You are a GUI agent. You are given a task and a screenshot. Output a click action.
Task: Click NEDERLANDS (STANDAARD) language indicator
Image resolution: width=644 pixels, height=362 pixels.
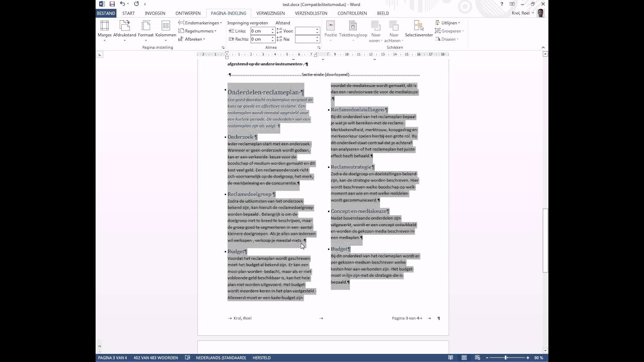(221, 357)
